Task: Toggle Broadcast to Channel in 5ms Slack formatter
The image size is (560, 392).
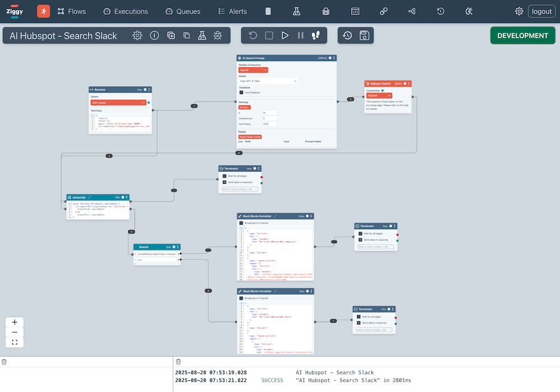Action: [x=241, y=298]
